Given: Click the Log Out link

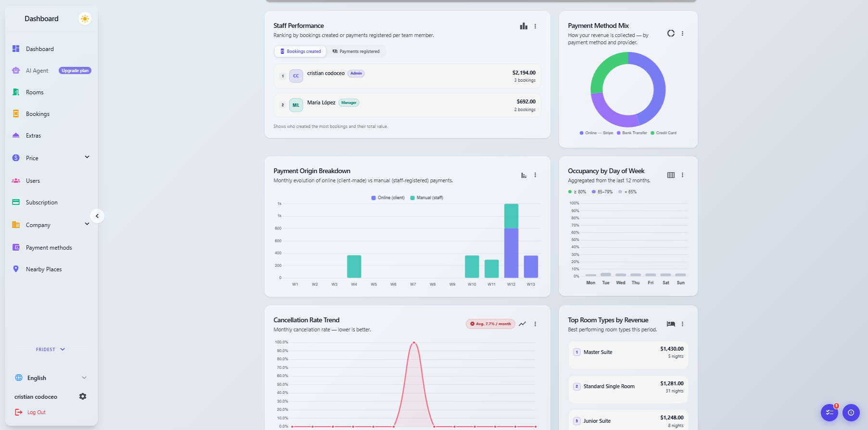Looking at the screenshot, I should (37, 412).
